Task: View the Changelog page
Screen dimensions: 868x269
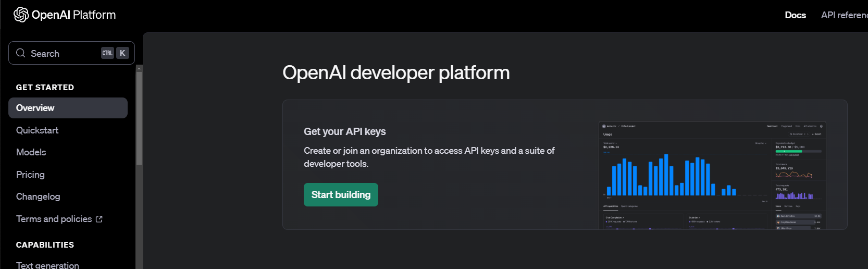Action: [38, 197]
